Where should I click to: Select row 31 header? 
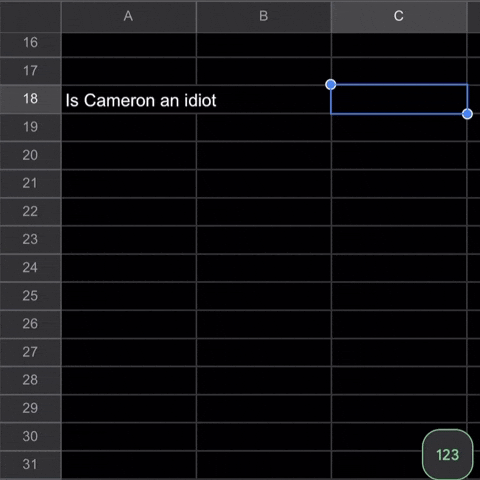[x=30, y=464]
